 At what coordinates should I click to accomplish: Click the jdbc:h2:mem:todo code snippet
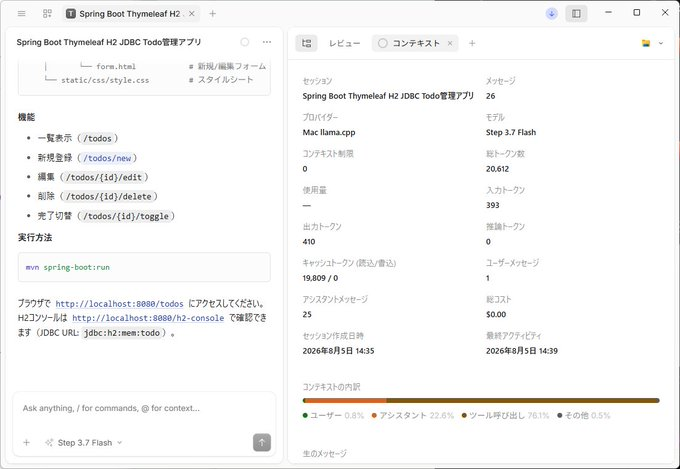(121, 333)
